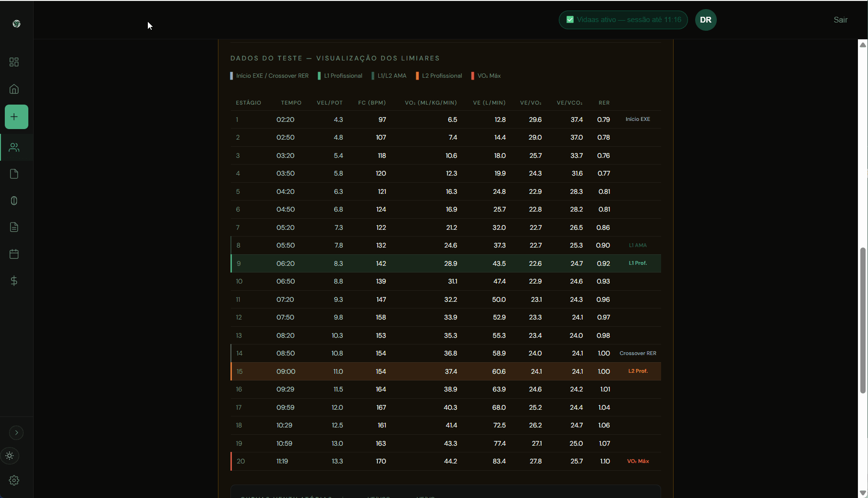Click time 10:59 in stage 19 row
Image resolution: width=868 pixels, height=498 pixels.
coord(284,443)
